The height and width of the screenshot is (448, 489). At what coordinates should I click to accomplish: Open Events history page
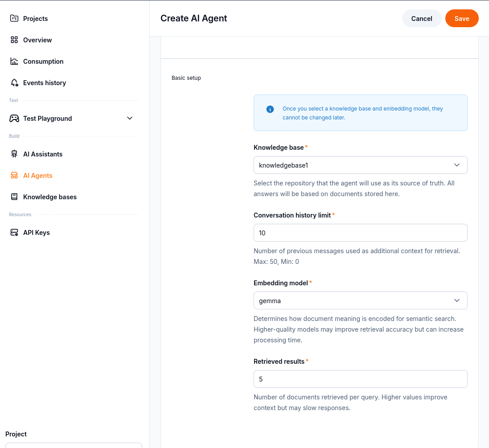(45, 82)
